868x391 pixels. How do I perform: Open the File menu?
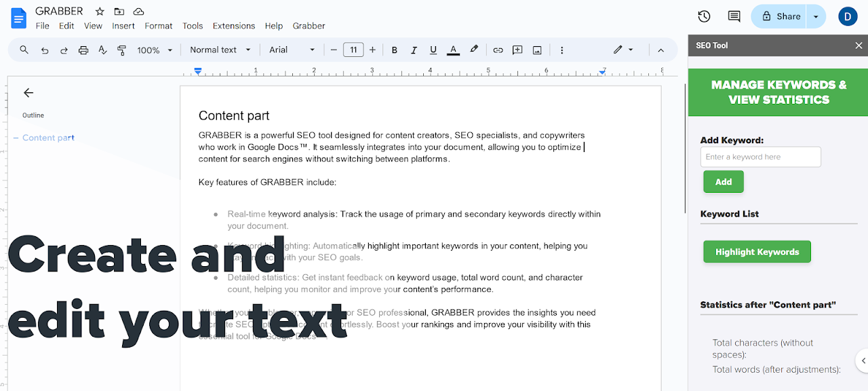[42, 26]
